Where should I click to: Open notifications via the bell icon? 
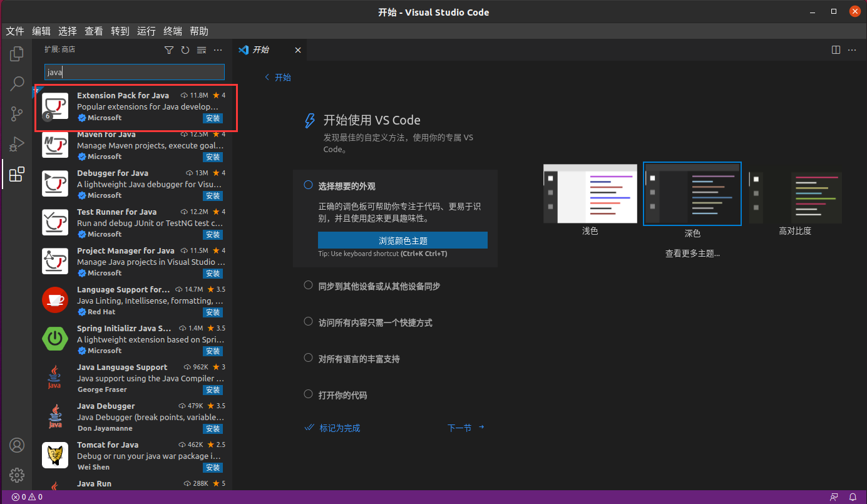tap(853, 496)
